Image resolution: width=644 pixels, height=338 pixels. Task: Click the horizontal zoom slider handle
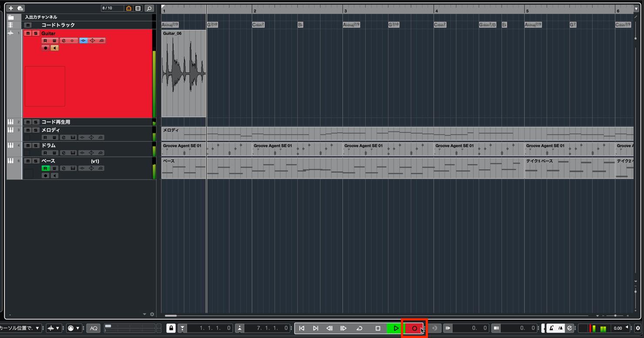pyautogui.click(x=615, y=315)
